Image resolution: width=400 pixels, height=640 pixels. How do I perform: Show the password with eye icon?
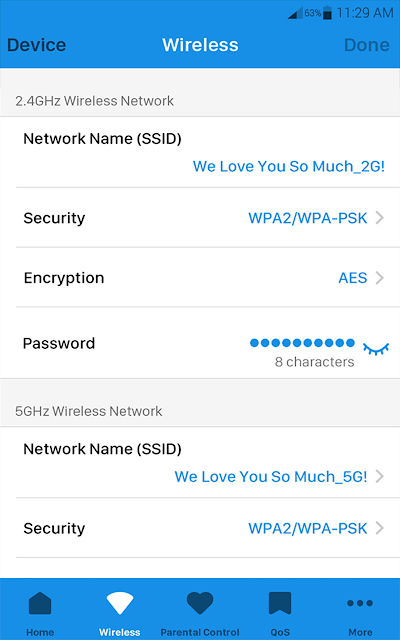point(376,349)
